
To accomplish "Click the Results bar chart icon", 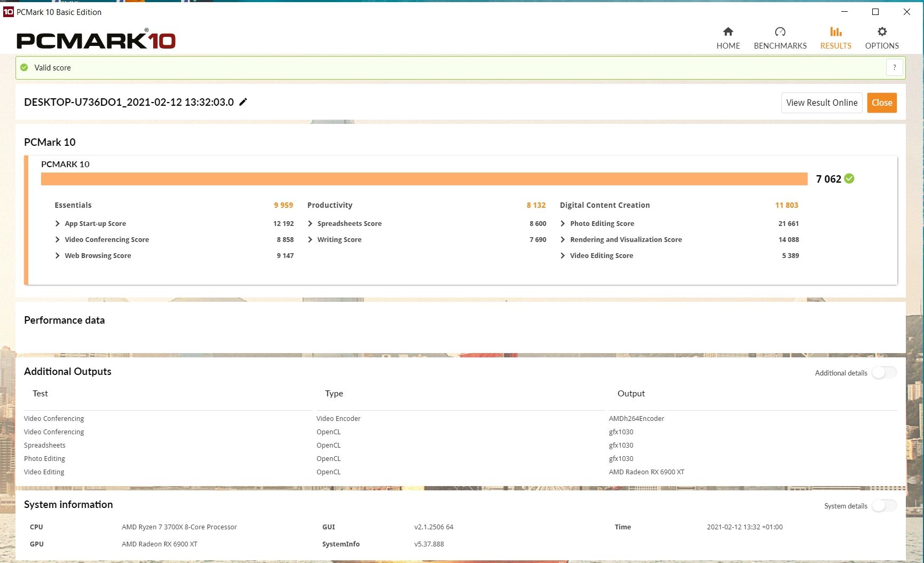I will pyautogui.click(x=836, y=32).
